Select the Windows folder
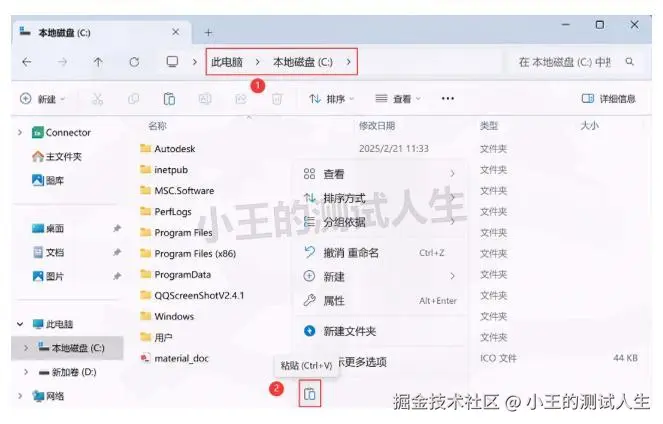 (167, 317)
